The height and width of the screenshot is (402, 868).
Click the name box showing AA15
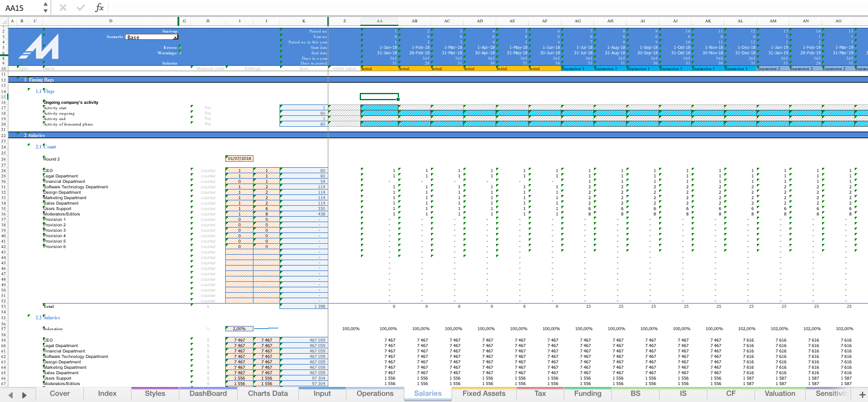point(22,8)
